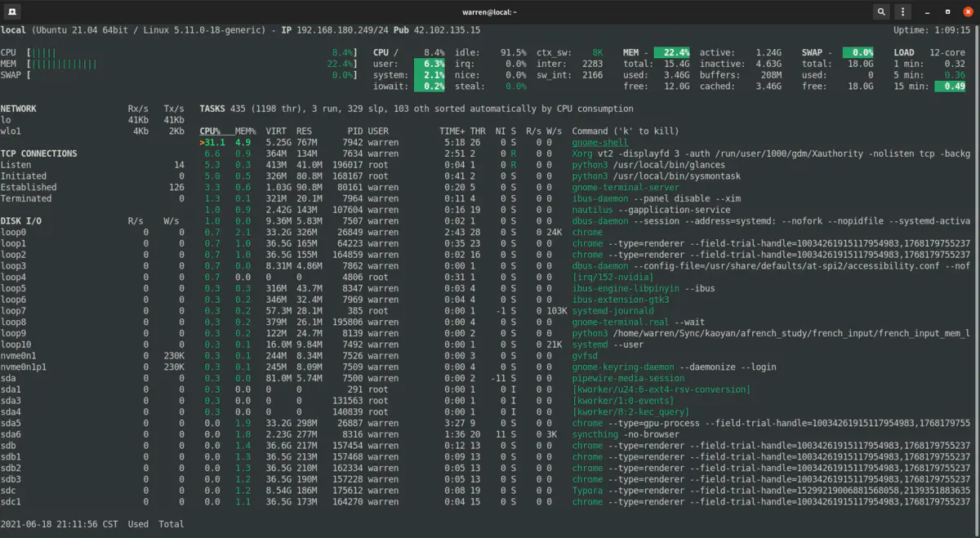This screenshot has width=980, height=538.
Task: Click the TCP CONNECTIONS section header
Action: click(x=39, y=153)
